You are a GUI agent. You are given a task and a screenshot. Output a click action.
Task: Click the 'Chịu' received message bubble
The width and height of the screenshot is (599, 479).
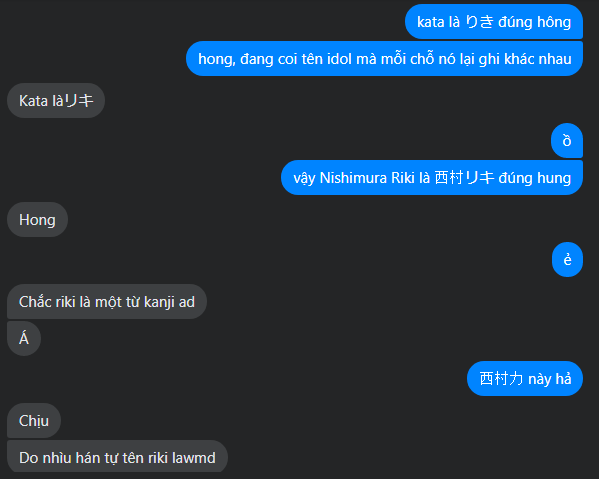click(34, 421)
